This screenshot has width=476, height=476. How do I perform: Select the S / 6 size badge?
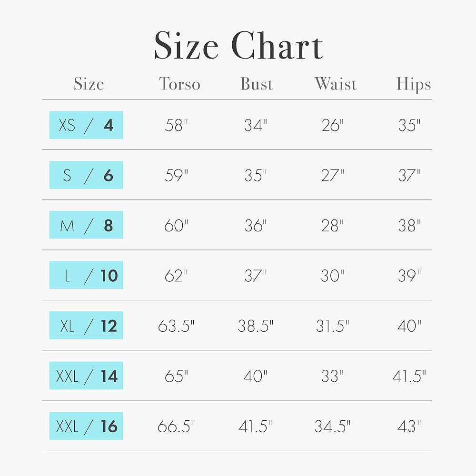(x=86, y=175)
